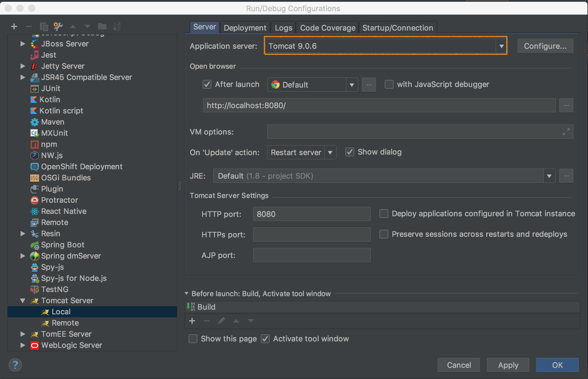Screen dimensions: 588x379
Task: Select the npm configuration type
Action: tap(49, 144)
